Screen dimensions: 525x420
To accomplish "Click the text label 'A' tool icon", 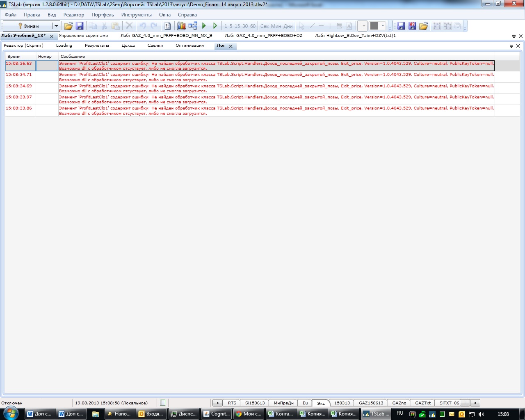I will pyautogui.click(x=349, y=26).
